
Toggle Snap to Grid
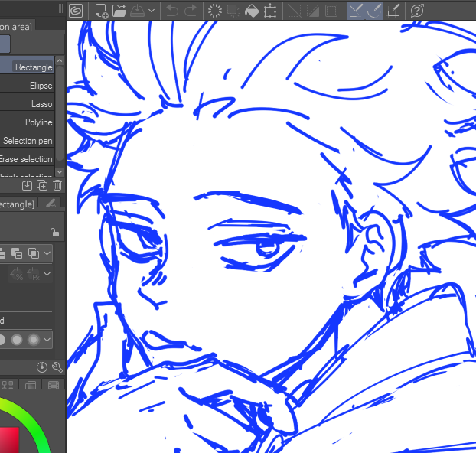tap(393, 11)
